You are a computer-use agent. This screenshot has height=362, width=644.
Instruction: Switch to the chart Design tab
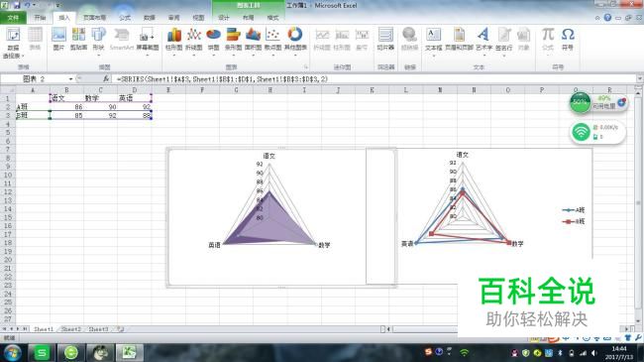[x=224, y=18]
